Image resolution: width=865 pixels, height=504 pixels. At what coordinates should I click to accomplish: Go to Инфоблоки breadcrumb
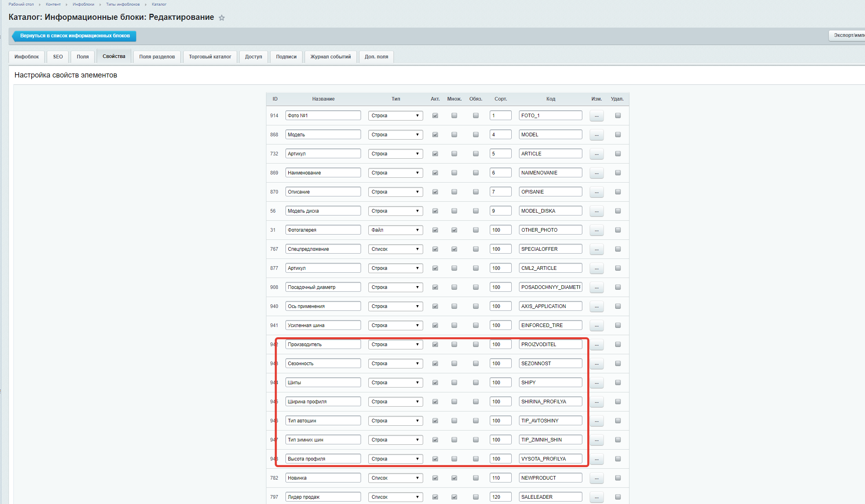(x=83, y=4)
